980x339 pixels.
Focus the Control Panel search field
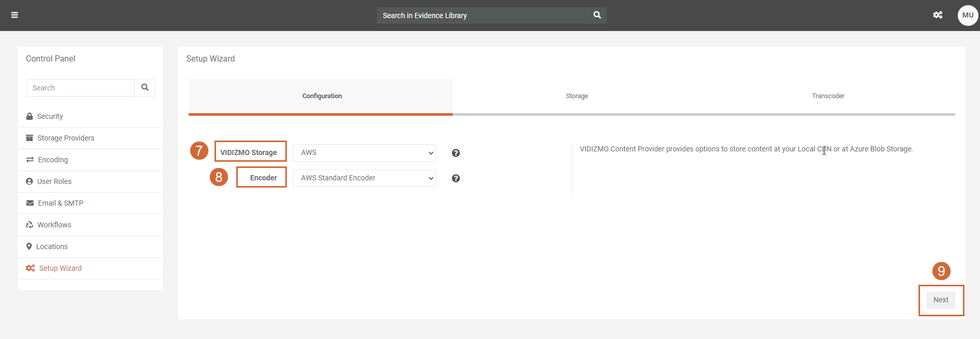tap(80, 88)
